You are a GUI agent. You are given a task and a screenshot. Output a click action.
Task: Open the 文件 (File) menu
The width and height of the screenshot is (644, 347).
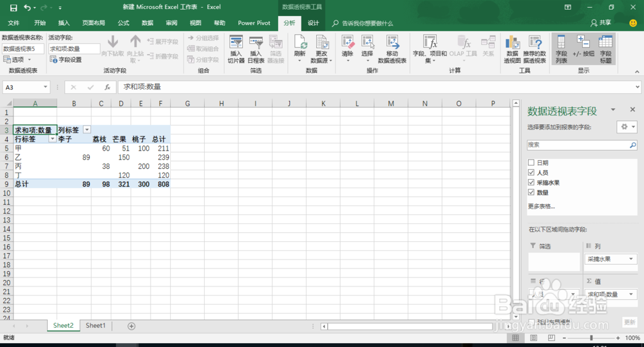coord(14,23)
